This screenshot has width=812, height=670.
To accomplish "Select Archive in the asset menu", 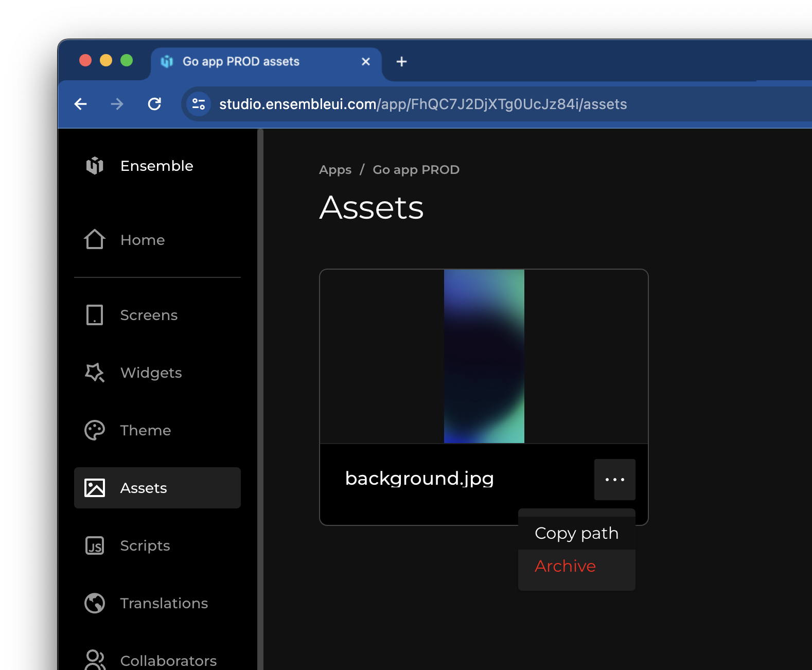I will (565, 566).
